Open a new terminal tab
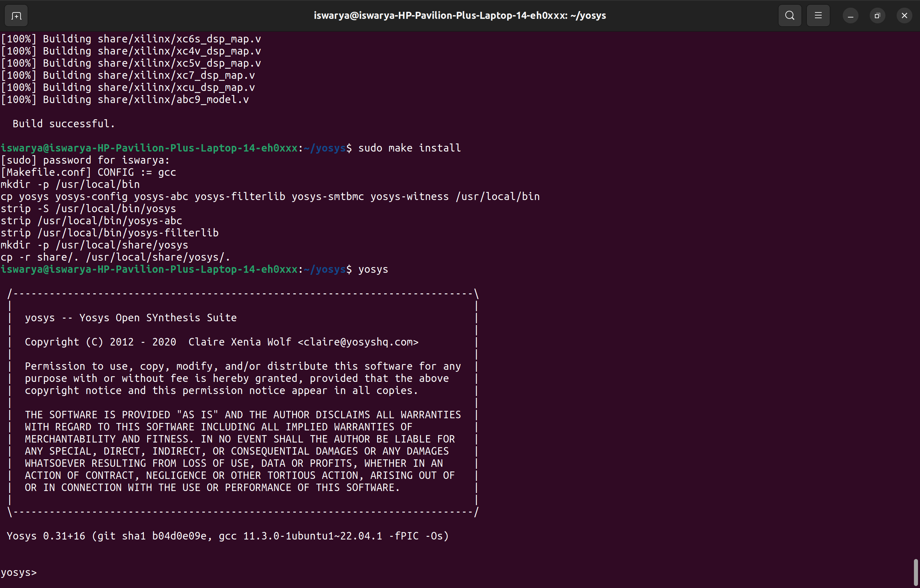The image size is (920, 588). pyautogui.click(x=16, y=16)
